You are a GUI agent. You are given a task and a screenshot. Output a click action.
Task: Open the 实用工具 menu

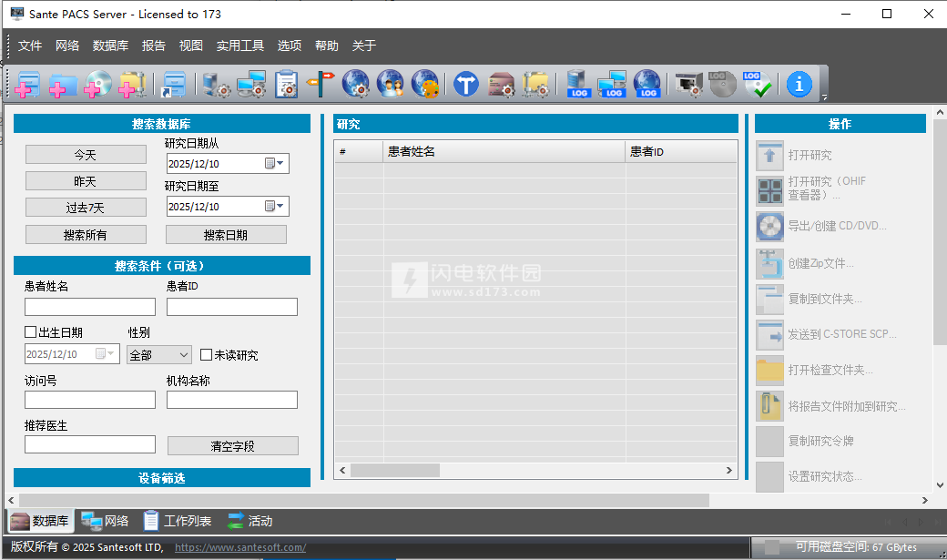click(240, 46)
